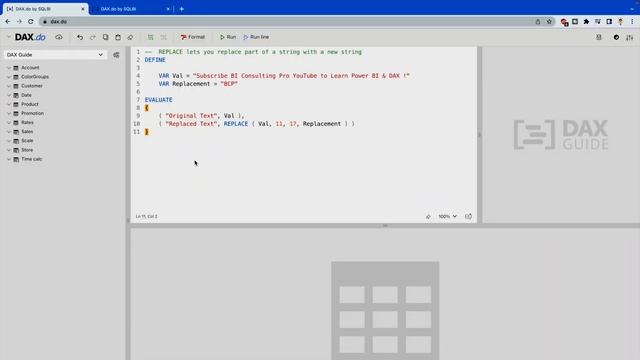Viewport: 640px width, 360px height.
Task: Toggle word wrap icon in status bar
Action: point(468,216)
